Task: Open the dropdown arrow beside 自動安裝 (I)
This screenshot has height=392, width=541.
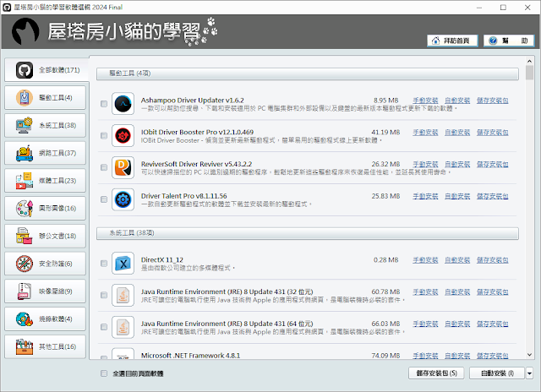Action: pos(529,373)
